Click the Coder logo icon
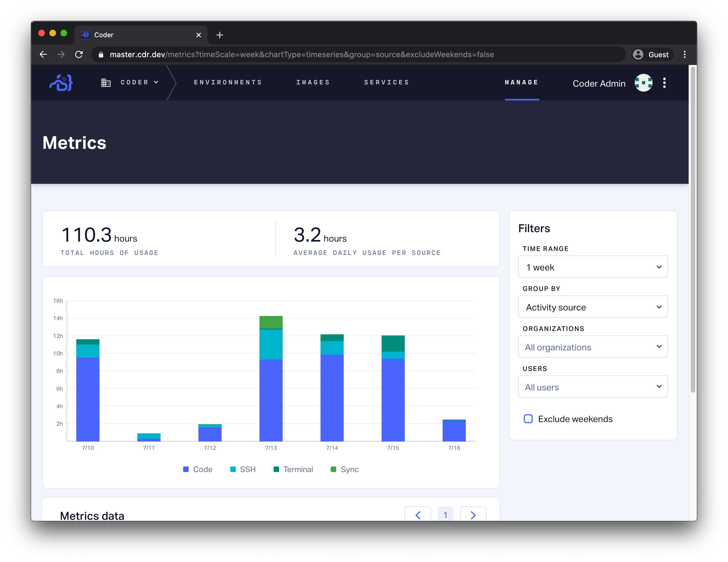The width and height of the screenshot is (728, 562). [61, 83]
